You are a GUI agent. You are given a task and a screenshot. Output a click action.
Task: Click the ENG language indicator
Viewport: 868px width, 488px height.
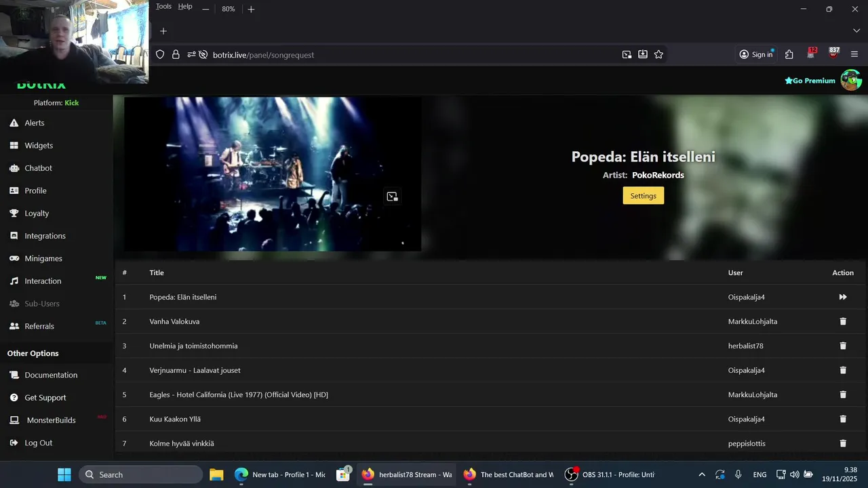[759, 474]
